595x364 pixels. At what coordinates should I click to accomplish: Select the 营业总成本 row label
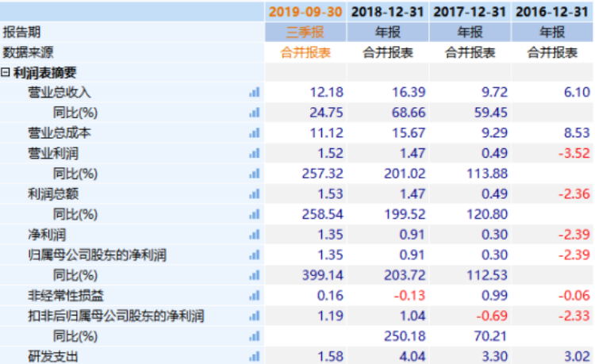click(x=59, y=132)
